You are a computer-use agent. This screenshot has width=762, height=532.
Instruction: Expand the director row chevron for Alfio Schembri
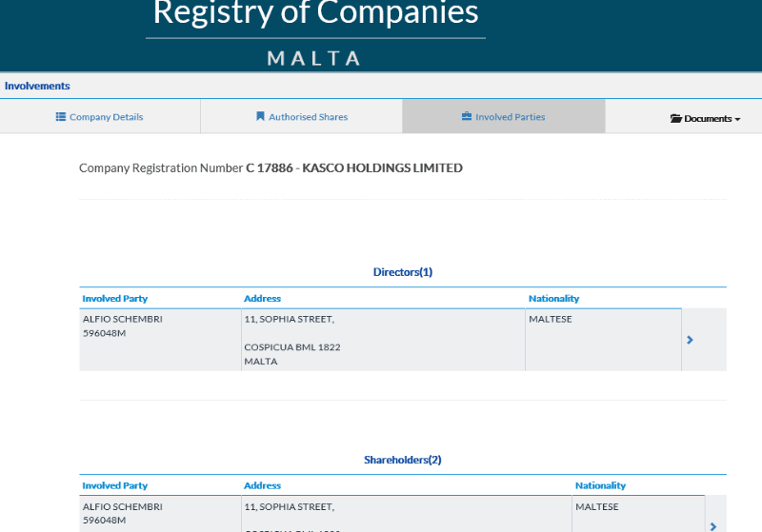point(690,340)
